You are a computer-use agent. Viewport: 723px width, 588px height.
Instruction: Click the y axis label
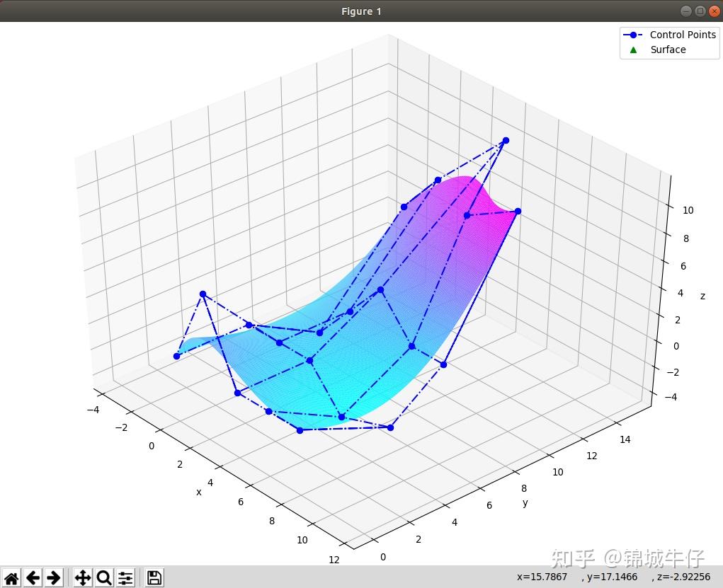(525, 503)
